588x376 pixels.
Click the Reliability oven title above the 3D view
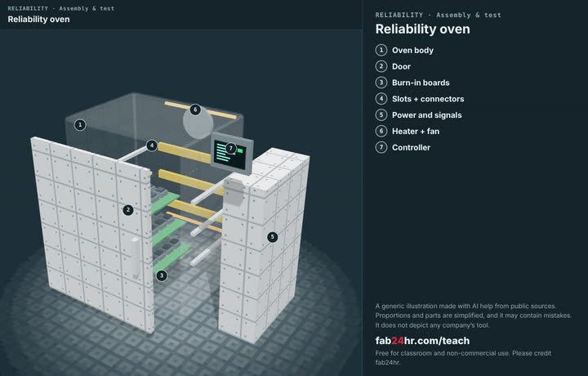[38, 19]
